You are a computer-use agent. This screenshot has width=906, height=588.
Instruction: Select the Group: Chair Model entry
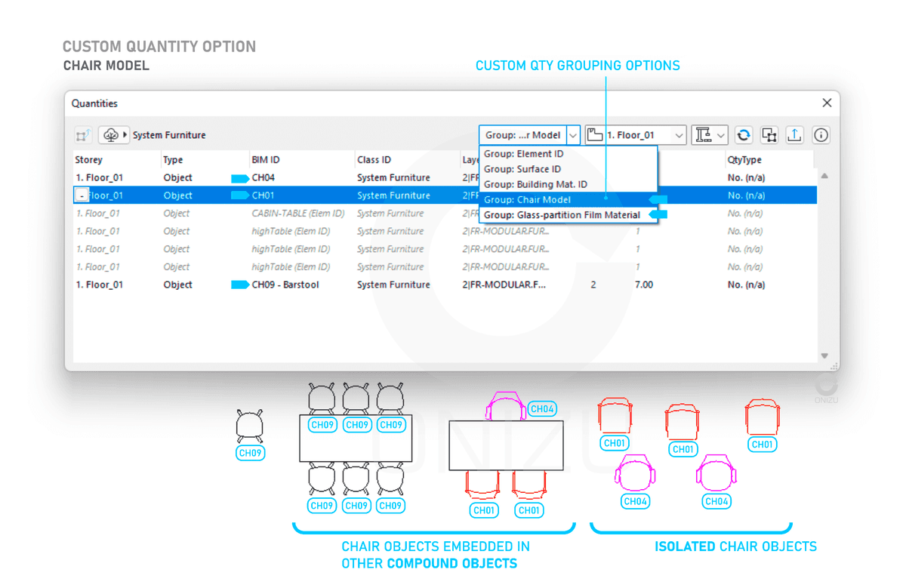tap(530, 199)
